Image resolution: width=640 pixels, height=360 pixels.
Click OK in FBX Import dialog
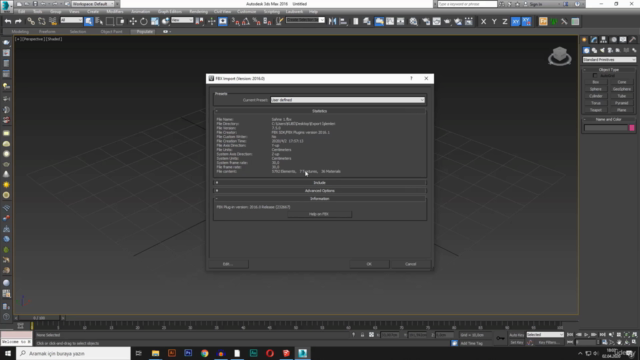369,264
